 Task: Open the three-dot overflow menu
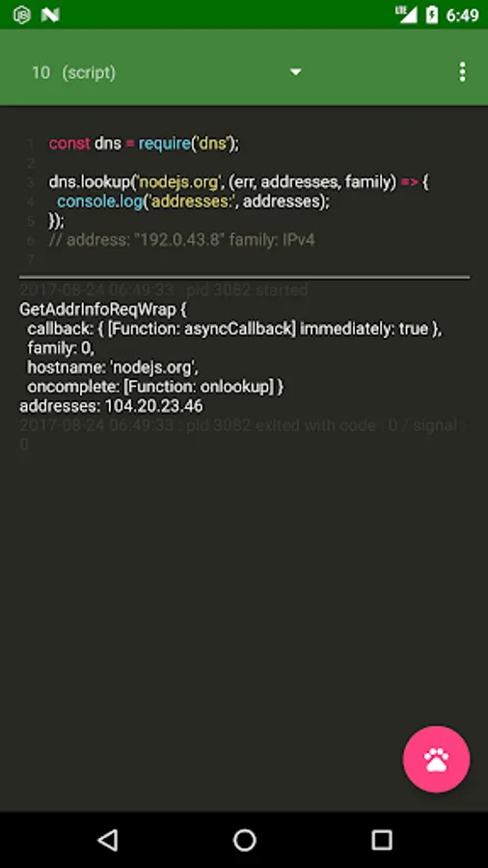[462, 72]
